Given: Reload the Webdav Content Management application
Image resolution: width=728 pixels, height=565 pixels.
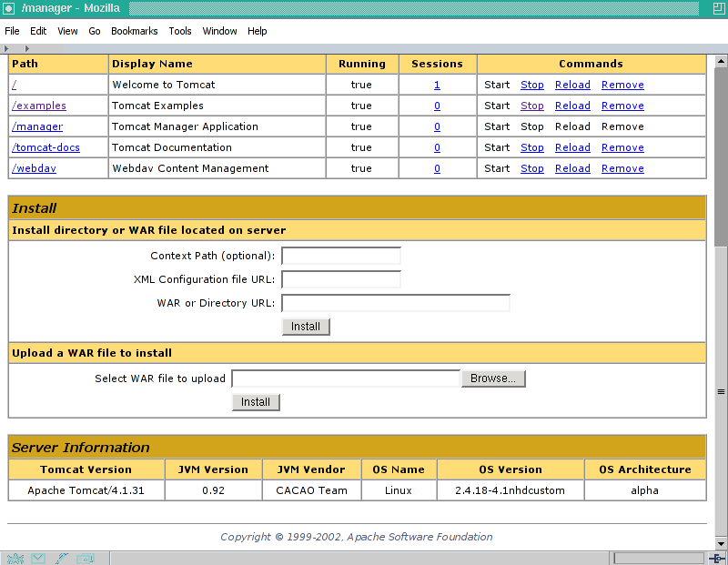Looking at the screenshot, I should tap(572, 168).
